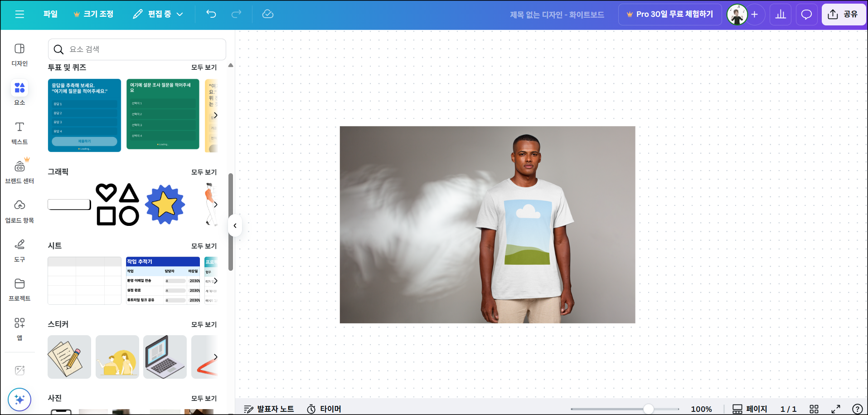
Task: Insert the blue badge star graphic
Action: pos(165,205)
